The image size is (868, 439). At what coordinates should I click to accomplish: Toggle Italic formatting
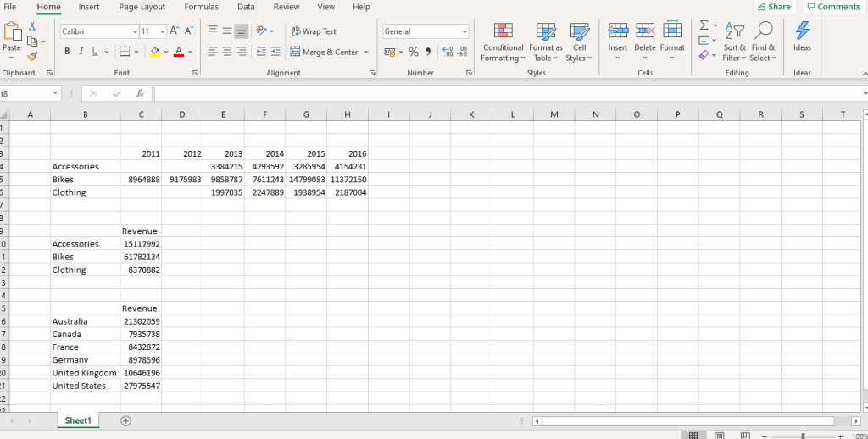tap(81, 52)
